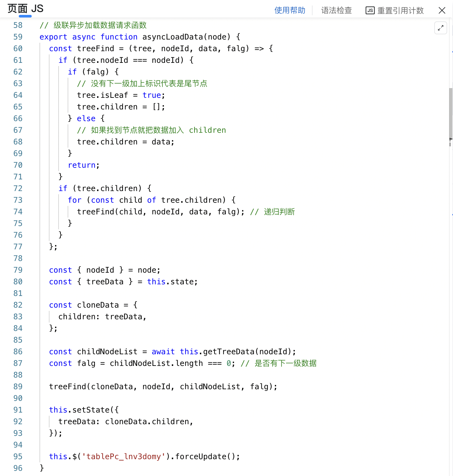Viewport: 453px width, 476px height.
Task: Click the comment 如果找到节点就把数据加入 children
Action: tap(151, 130)
